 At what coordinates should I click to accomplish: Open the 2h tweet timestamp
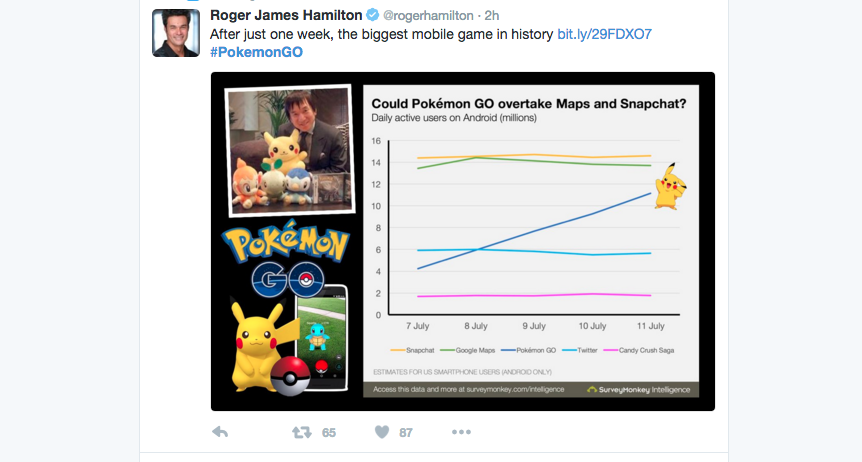(x=491, y=15)
